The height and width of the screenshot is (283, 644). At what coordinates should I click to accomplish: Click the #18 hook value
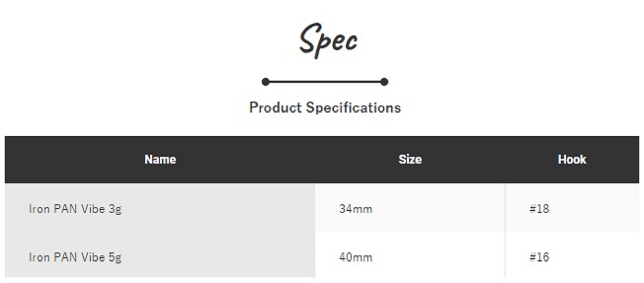539,209
